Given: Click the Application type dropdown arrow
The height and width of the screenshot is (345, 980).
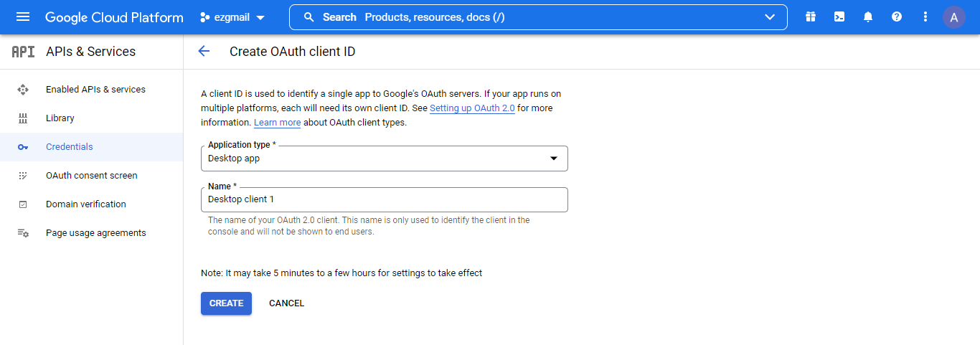Looking at the screenshot, I should click(553, 159).
